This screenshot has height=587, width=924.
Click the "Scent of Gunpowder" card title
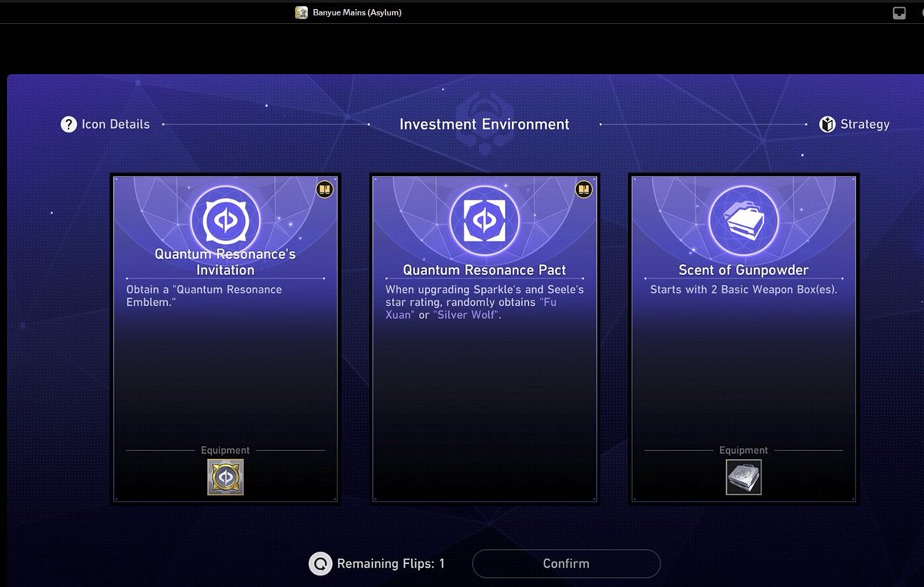pos(743,270)
